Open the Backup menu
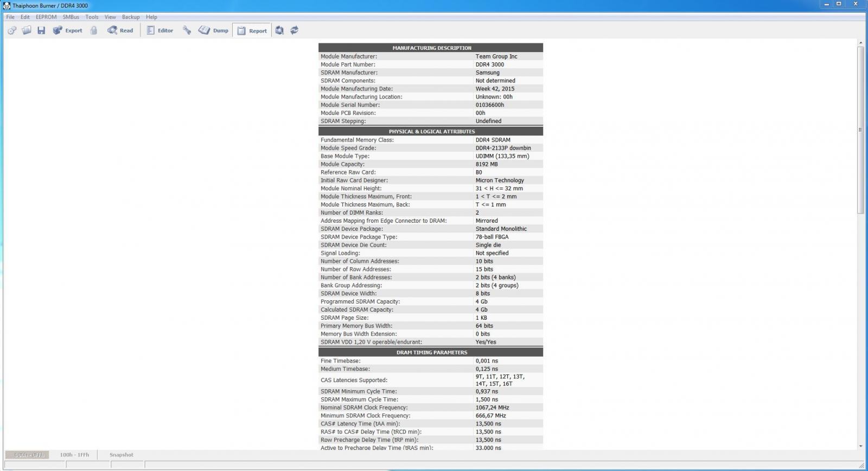 (131, 17)
